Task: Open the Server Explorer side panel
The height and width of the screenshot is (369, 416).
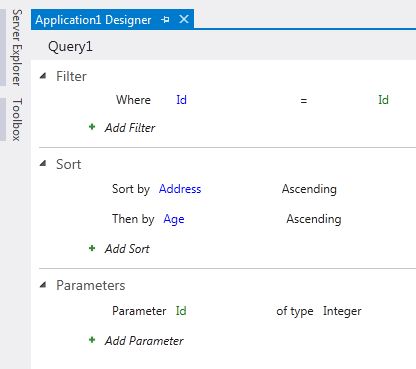Action: (17, 47)
